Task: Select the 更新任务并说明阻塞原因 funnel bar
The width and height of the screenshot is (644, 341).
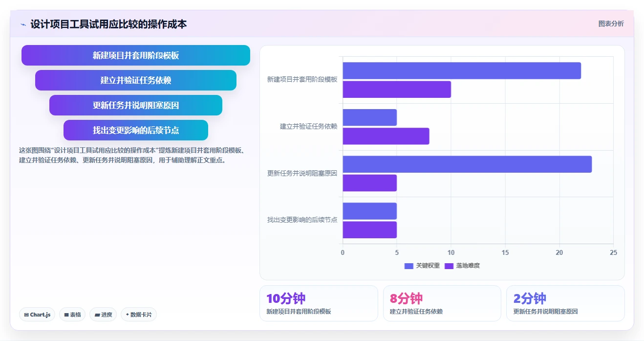Action: pyautogui.click(x=136, y=105)
